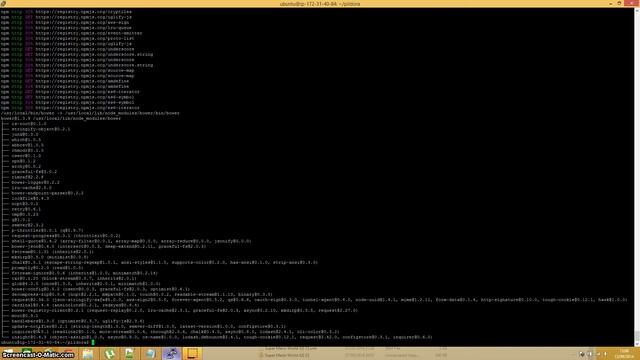Open the PuTTY icon in the taskbar
Viewport: 640px width, 360px height.
pyautogui.click(x=171, y=353)
